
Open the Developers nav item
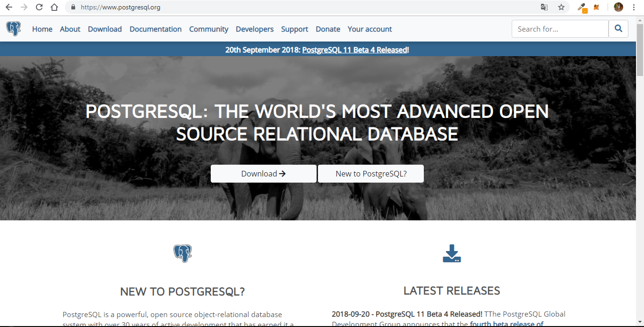[255, 29]
